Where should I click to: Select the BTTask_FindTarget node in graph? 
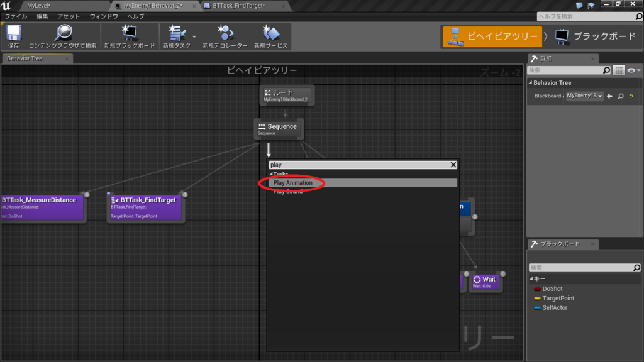point(145,207)
